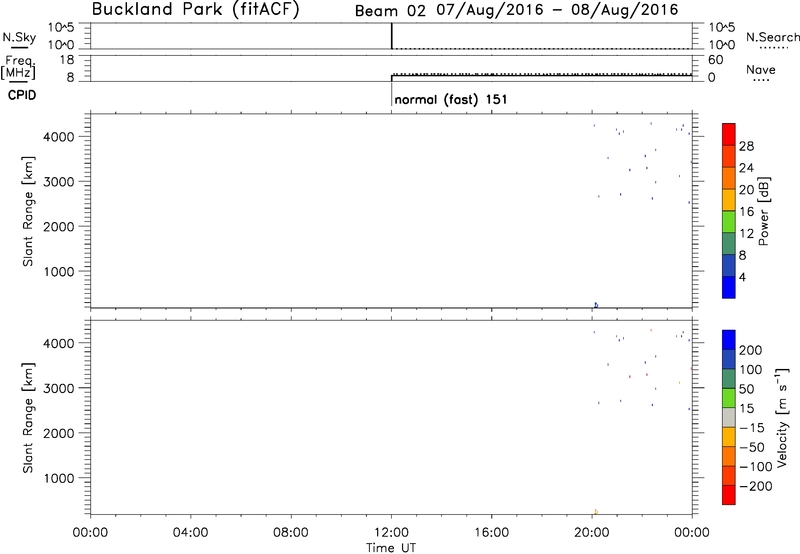
Task: Click the near-range blue echo in Power panel
Action: (596, 305)
